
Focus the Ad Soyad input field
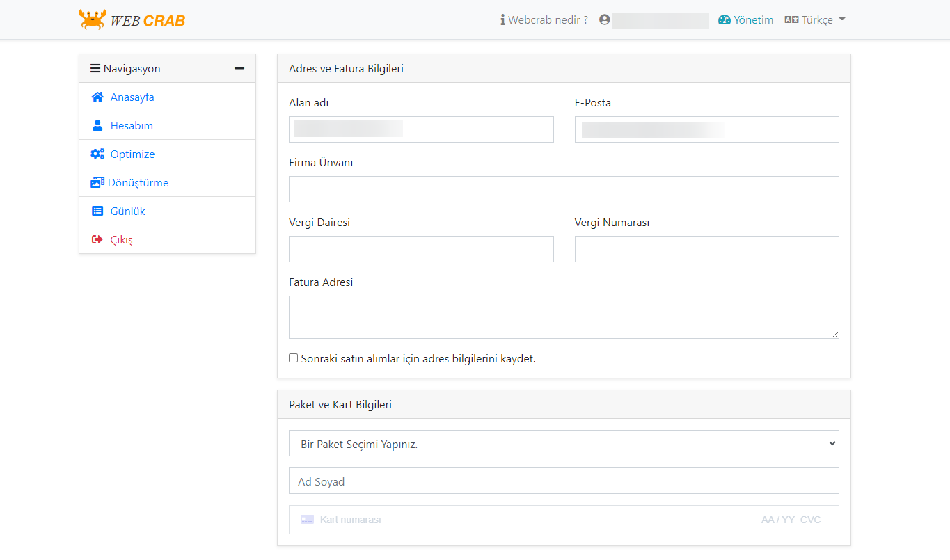point(564,481)
